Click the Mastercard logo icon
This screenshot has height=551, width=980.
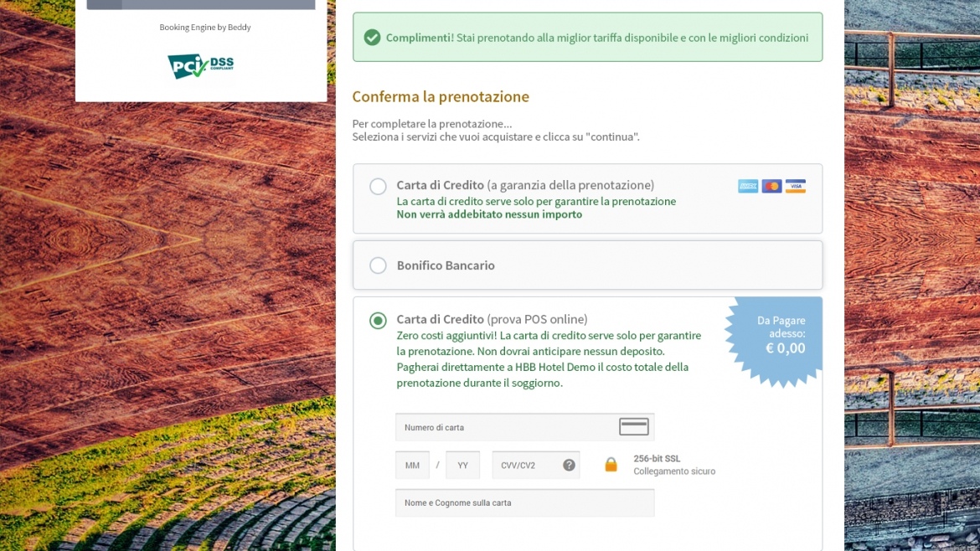771,186
